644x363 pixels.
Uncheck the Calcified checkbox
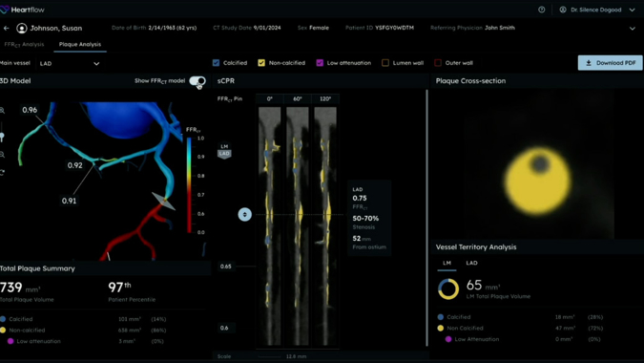[216, 63]
